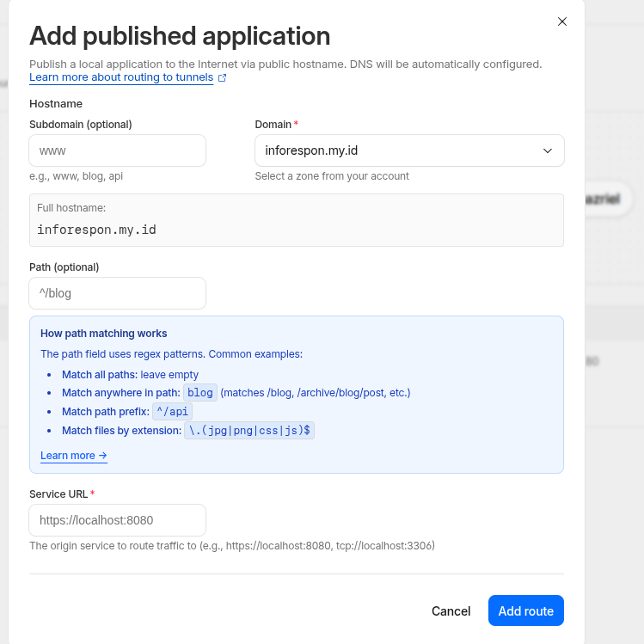
Task: Select the Full hostname preview text
Action: tap(96, 230)
